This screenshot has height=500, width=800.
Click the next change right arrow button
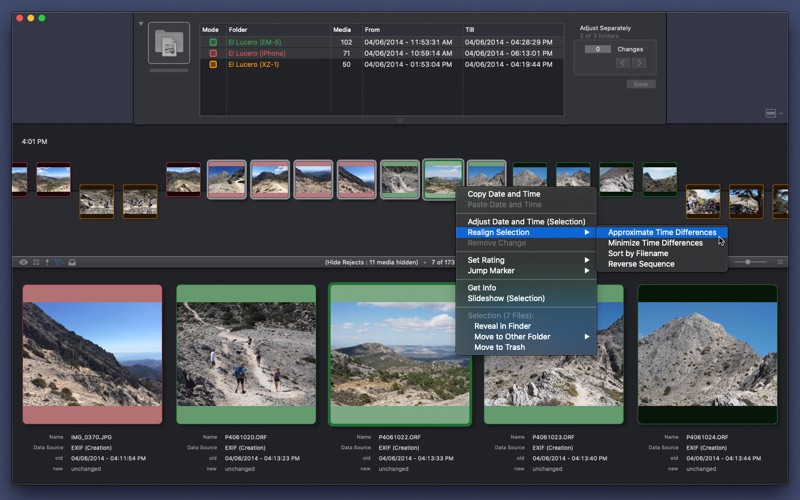(639, 63)
